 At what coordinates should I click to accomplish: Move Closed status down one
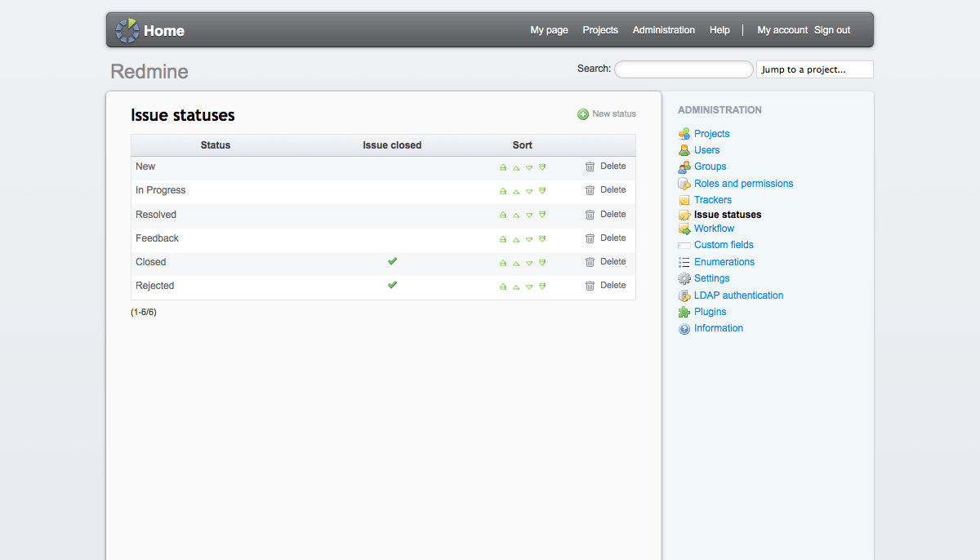529,263
